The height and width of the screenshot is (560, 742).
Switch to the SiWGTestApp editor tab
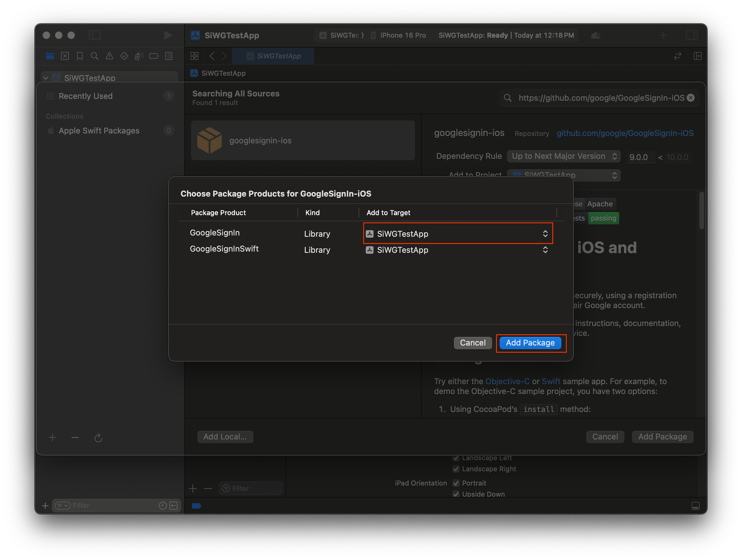click(273, 56)
